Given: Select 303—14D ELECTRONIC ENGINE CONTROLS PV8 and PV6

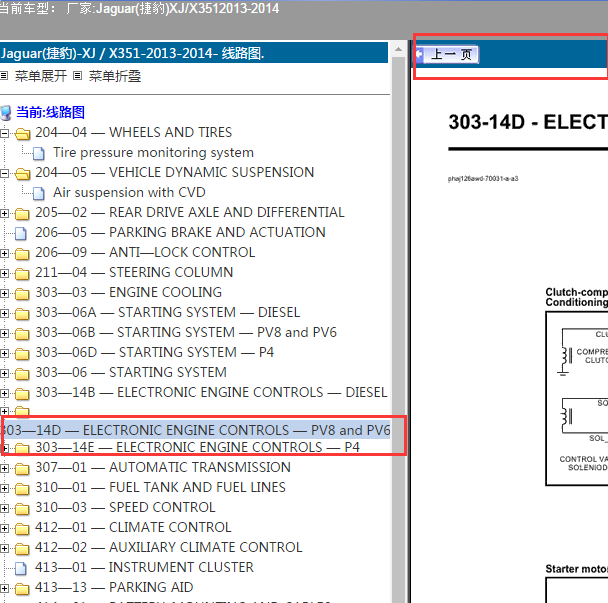Looking at the screenshot, I should (195, 430).
